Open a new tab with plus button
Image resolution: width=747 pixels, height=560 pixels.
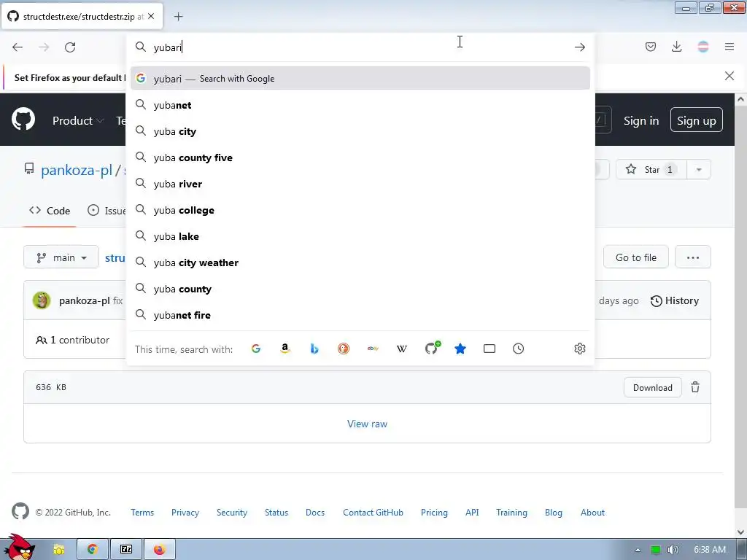point(178,17)
